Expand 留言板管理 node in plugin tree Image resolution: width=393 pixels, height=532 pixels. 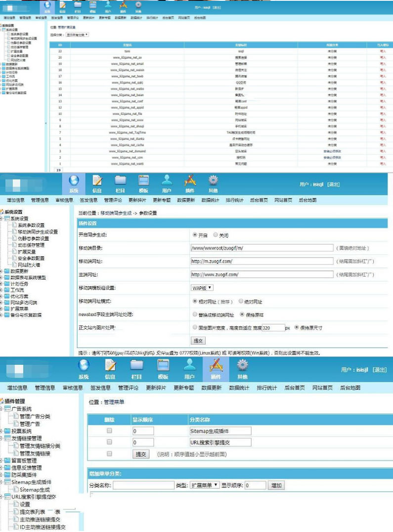pyautogui.click(x=1, y=460)
